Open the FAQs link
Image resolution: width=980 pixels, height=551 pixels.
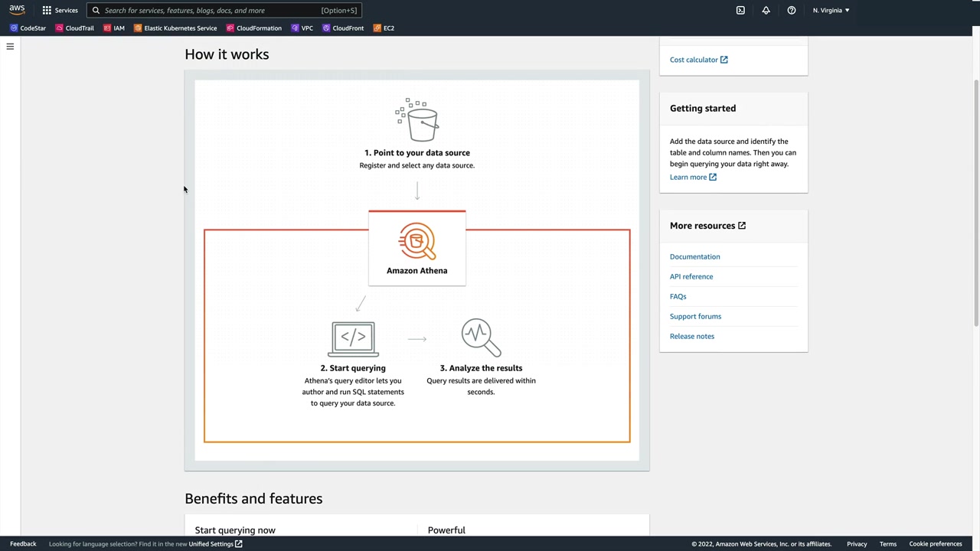click(678, 297)
